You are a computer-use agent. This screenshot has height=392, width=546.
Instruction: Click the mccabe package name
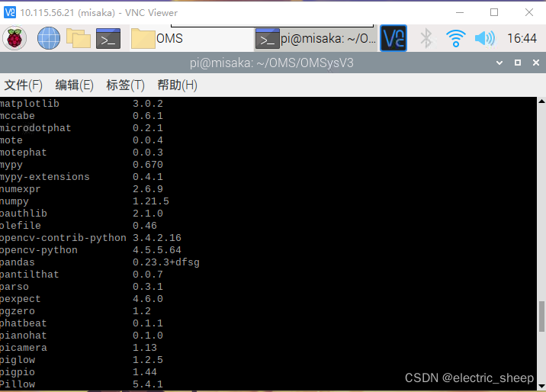(x=17, y=116)
